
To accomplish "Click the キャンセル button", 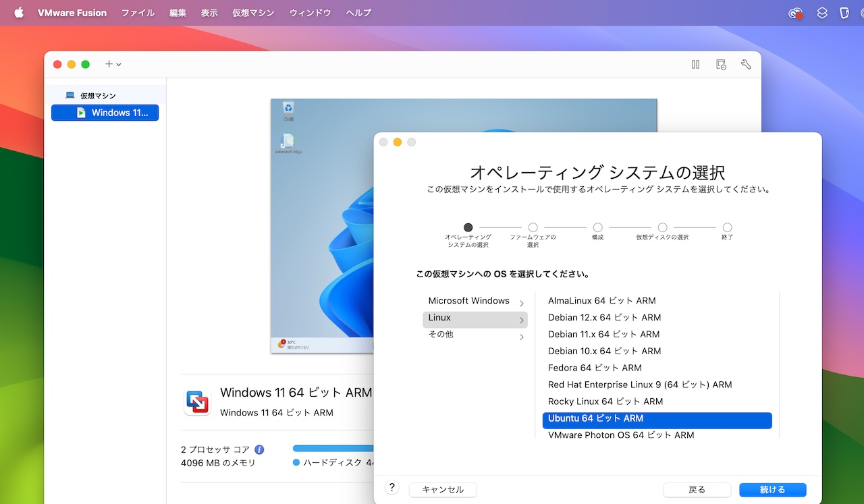I will point(443,490).
